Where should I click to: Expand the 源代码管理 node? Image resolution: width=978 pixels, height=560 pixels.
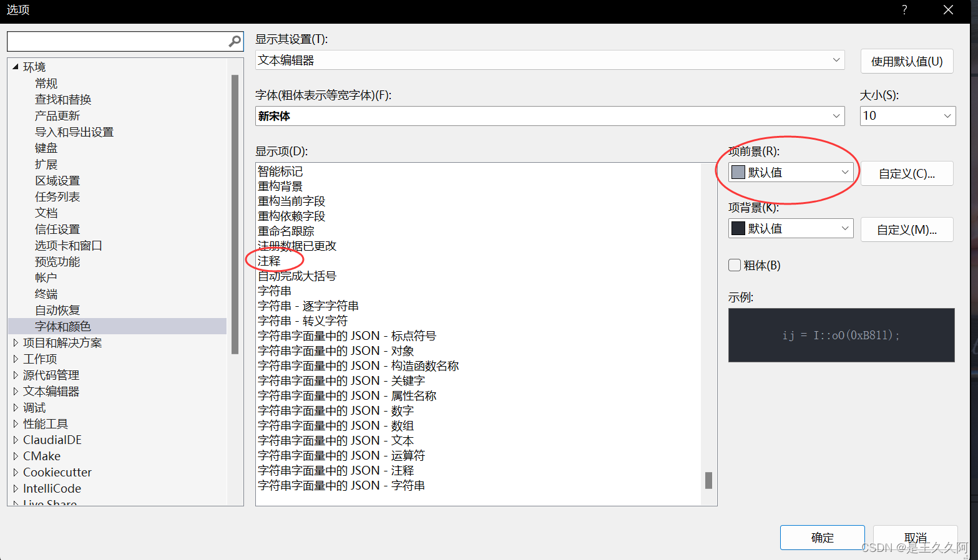coord(16,375)
